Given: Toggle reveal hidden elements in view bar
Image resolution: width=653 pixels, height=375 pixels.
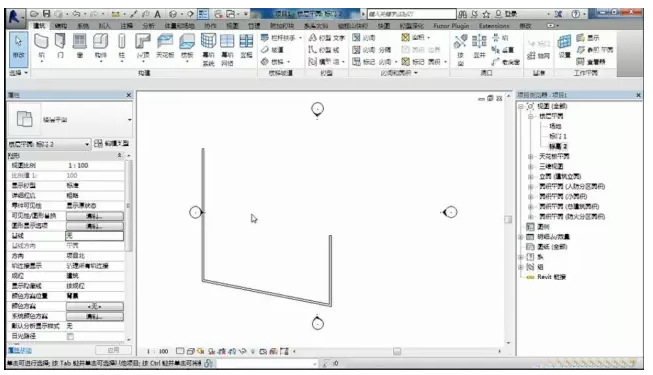Looking at the screenshot, I should click(x=252, y=351).
